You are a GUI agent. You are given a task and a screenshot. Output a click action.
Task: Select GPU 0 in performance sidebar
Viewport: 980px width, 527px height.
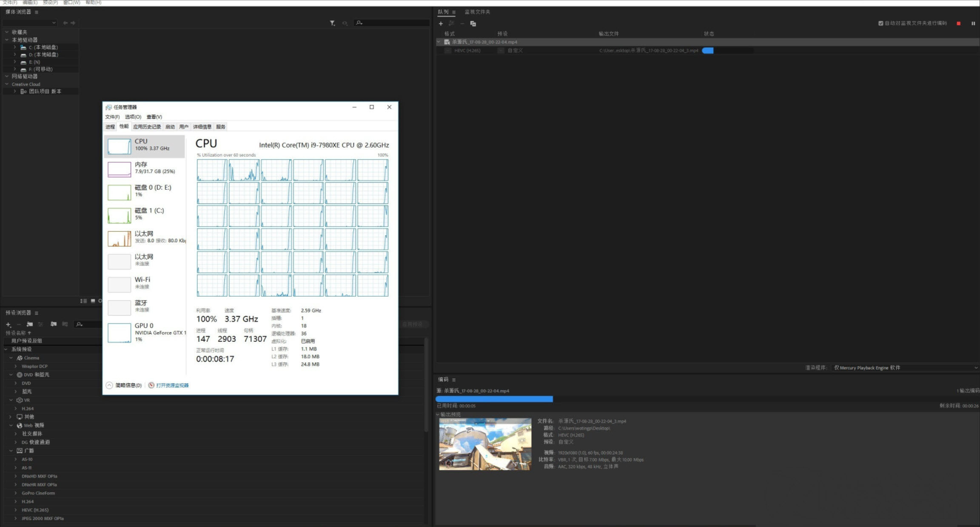point(145,332)
